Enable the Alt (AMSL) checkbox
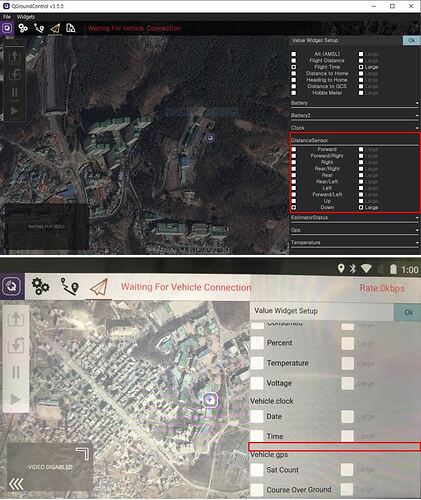421x500 pixels. click(x=294, y=54)
